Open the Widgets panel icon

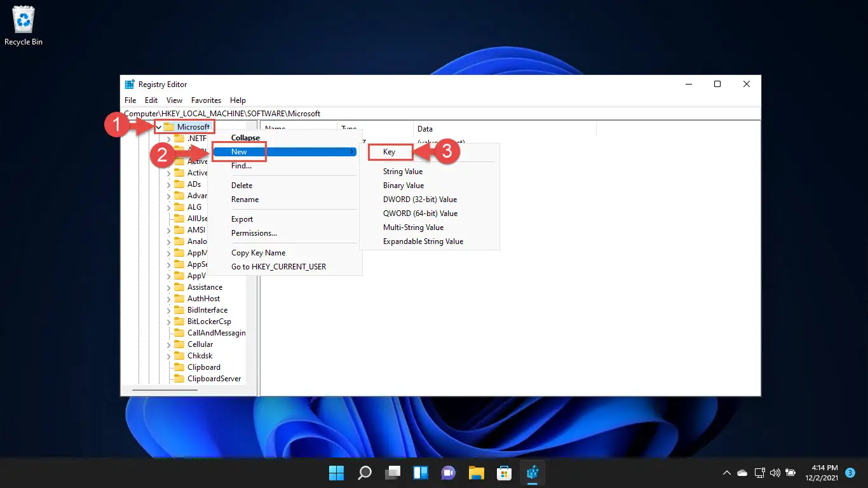(421, 473)
